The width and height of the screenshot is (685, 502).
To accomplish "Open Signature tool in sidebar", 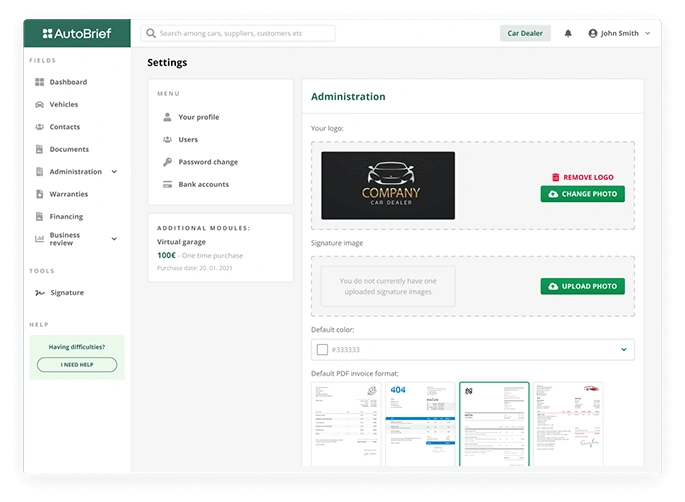I will pos(66,293).
